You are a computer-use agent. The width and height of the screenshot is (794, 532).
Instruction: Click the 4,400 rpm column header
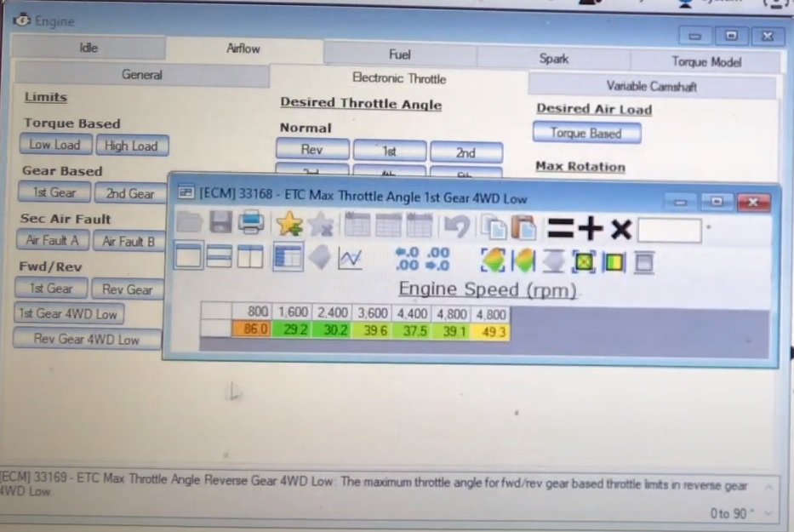(411, 313)
